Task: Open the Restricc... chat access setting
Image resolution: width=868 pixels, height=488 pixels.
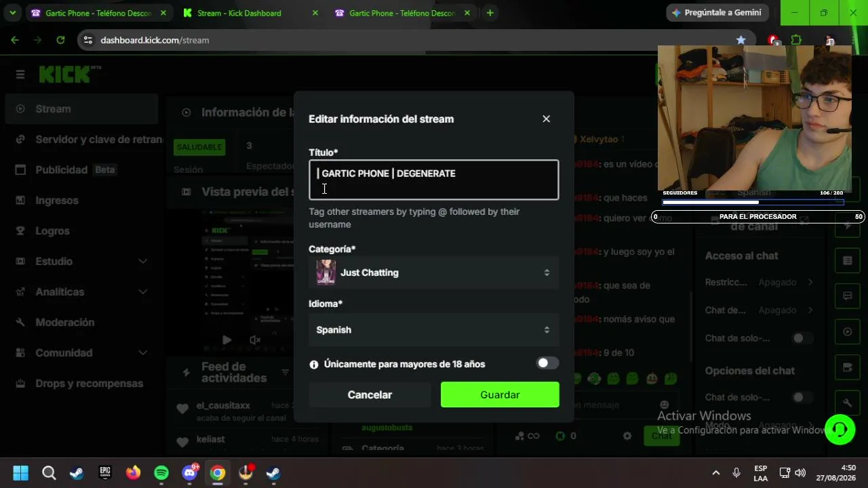Action: 759,282
